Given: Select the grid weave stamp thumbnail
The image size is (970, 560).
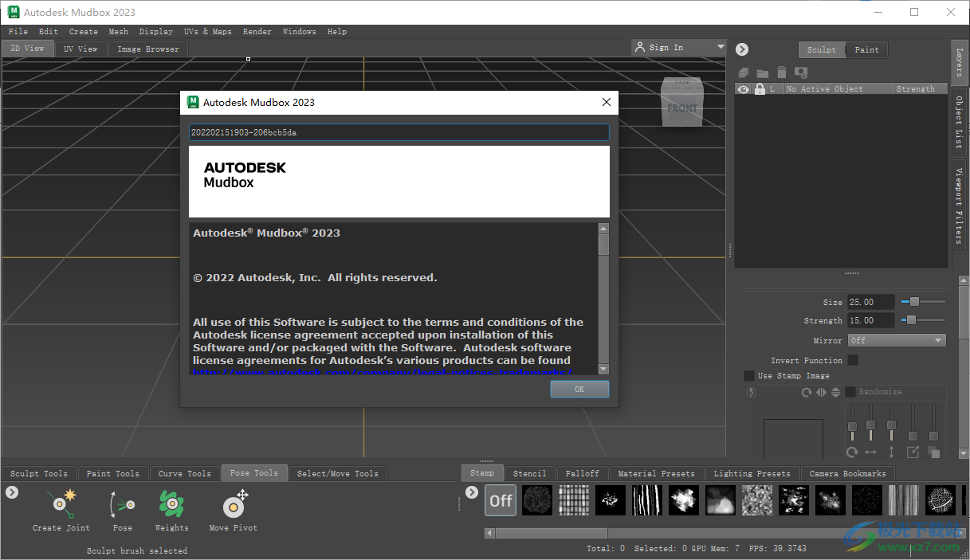Looking at the screenshot, I should coord(574,500).
